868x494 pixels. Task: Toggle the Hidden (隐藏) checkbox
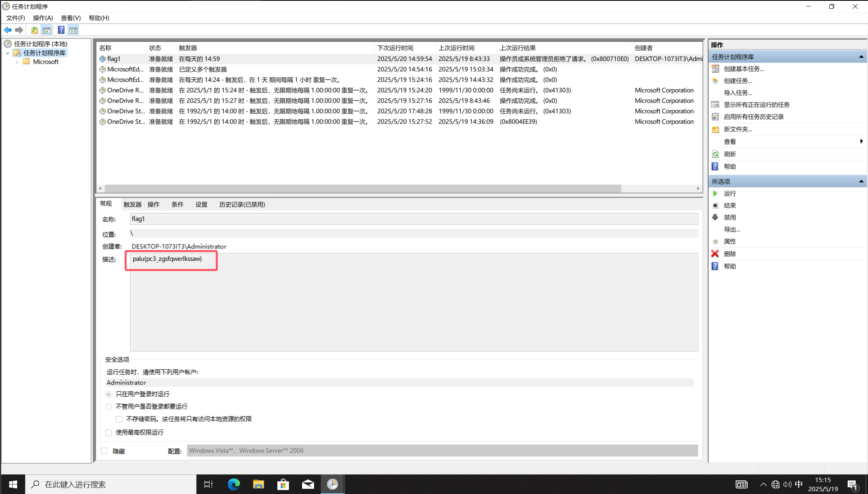pos(104,451)
